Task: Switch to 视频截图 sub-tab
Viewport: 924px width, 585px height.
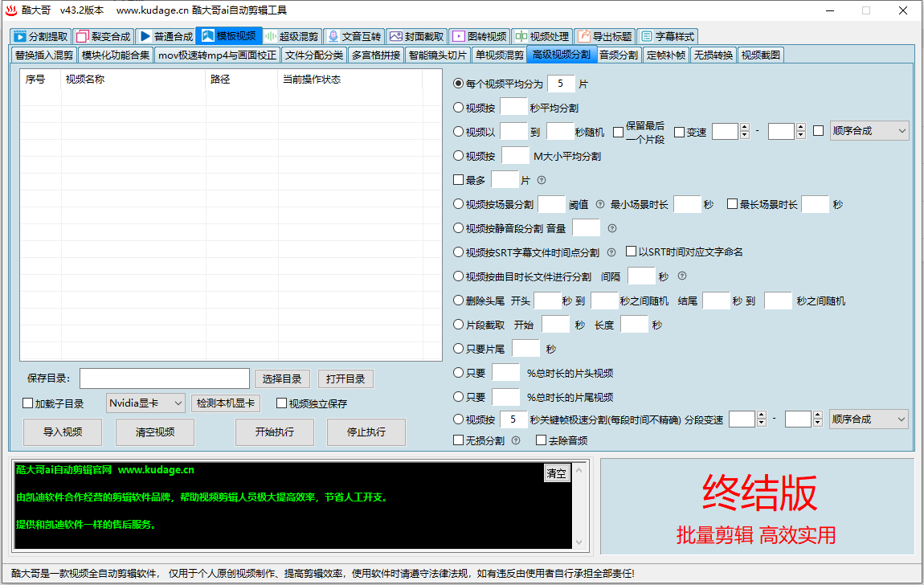Action: click(761, 55)
